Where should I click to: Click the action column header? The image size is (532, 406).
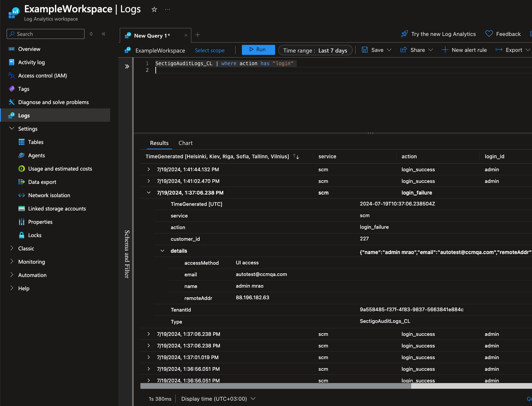409,156
